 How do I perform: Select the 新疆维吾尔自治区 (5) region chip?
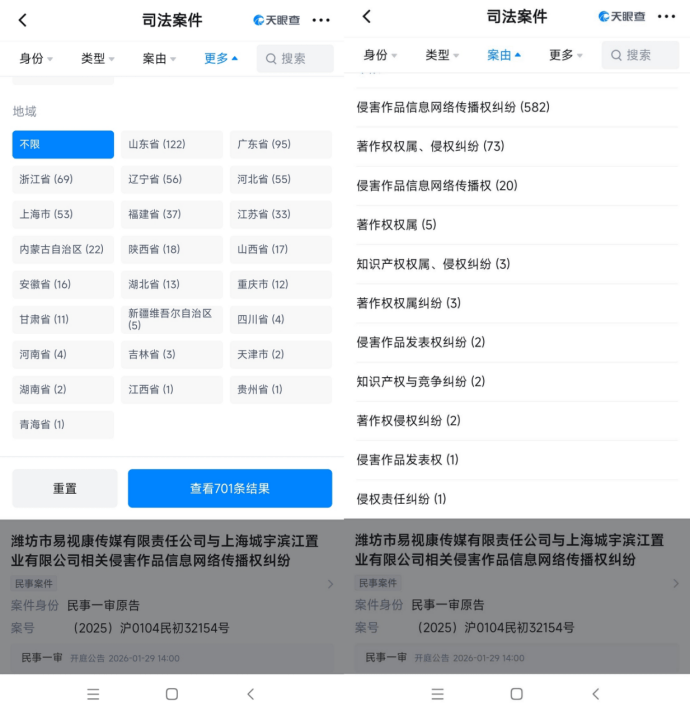coord(171,319)
